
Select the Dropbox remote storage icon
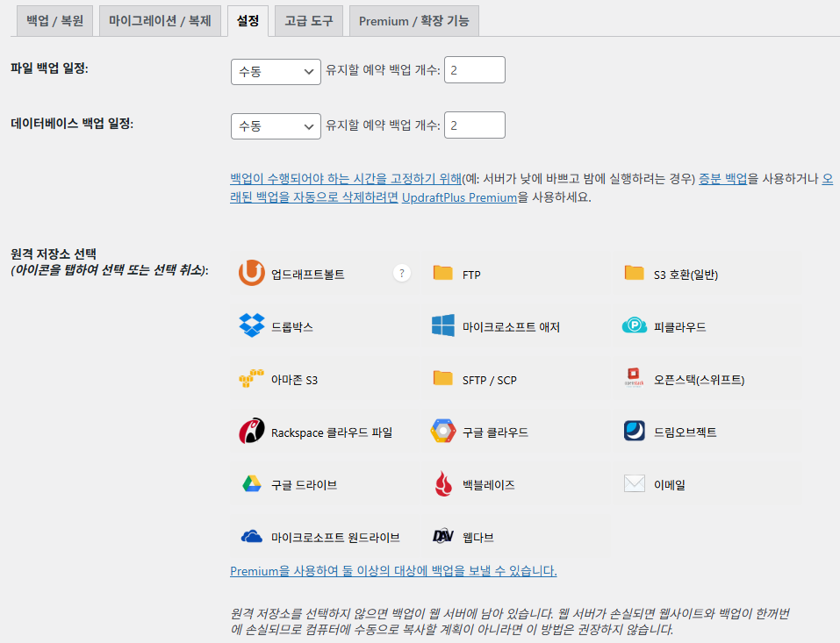[x=252, y=325]
